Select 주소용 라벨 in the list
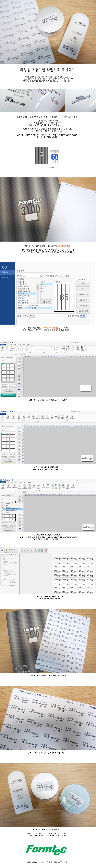Viewport: 96px width, 868px height. (27, 284)
